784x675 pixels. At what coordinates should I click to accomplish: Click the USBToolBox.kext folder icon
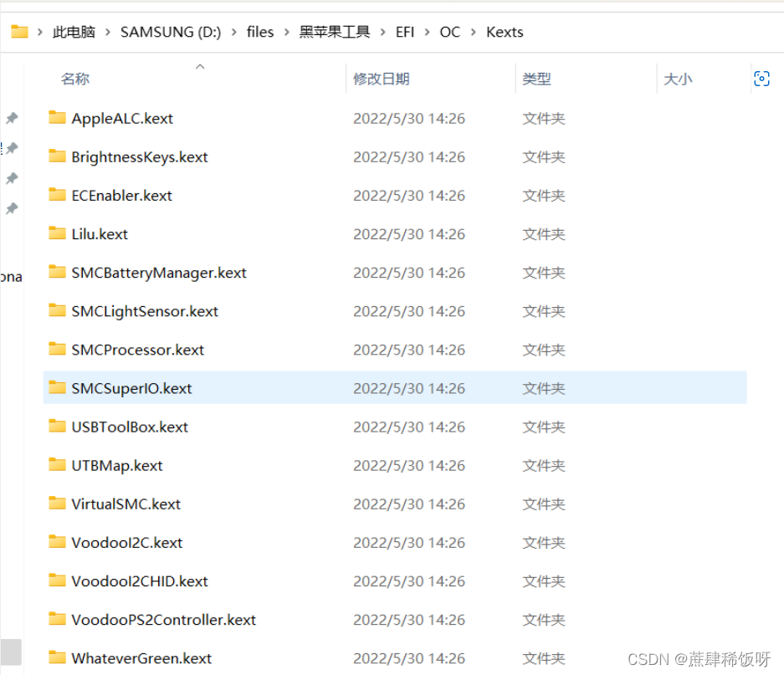(57, 426)
